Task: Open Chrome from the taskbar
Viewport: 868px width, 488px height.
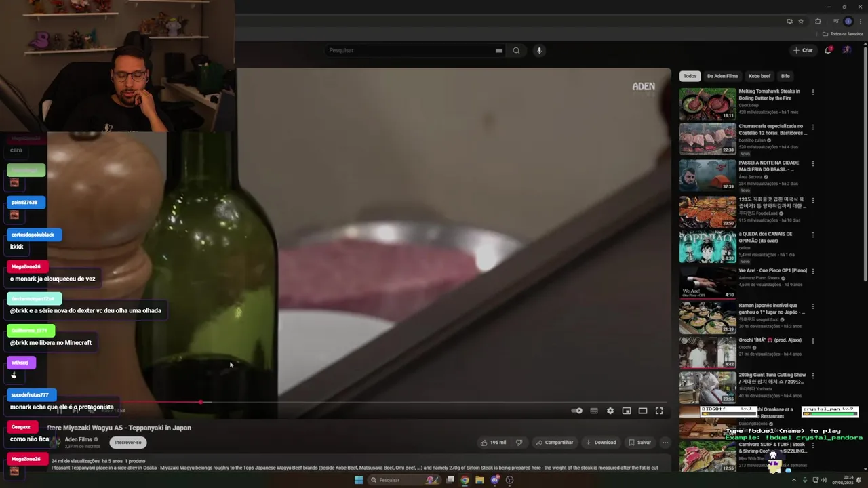Action: point(465,480)
